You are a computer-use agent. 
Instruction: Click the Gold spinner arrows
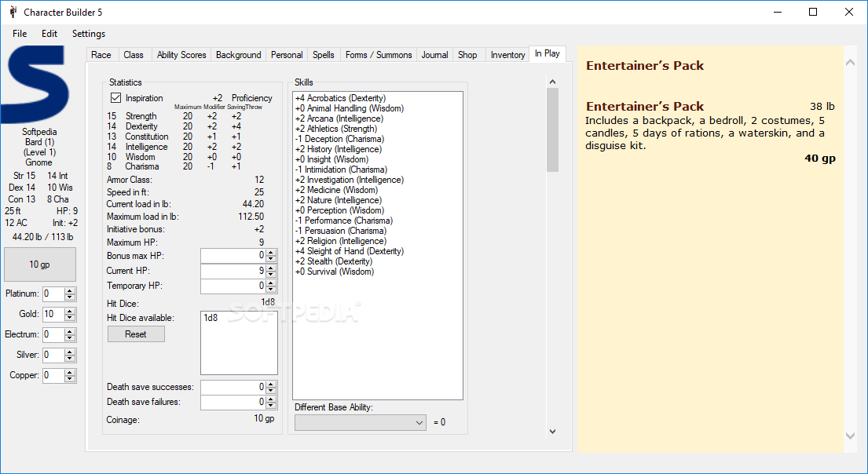(x=70, y=314)
